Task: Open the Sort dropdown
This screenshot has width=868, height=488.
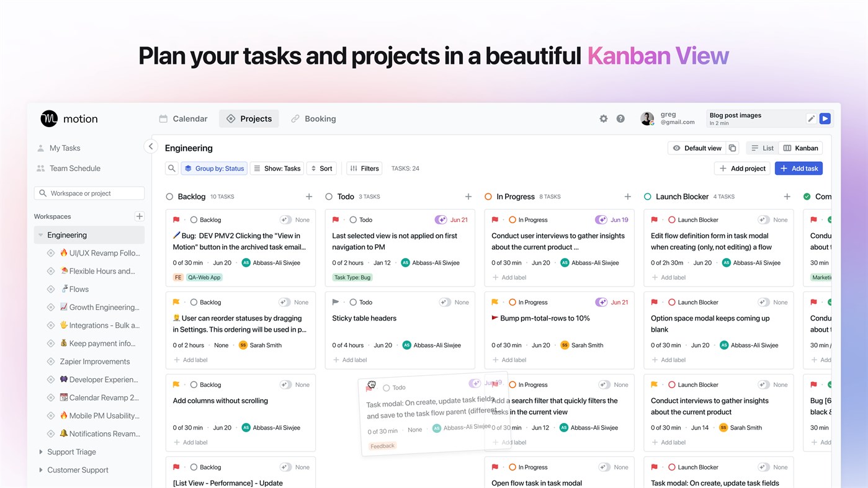Action: pyautogui.click(x=321, y=167)
